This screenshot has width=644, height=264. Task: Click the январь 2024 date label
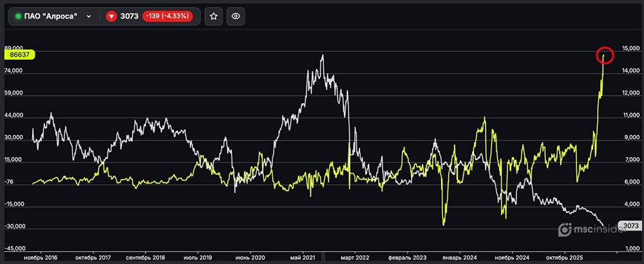click(x=460, y=258)
